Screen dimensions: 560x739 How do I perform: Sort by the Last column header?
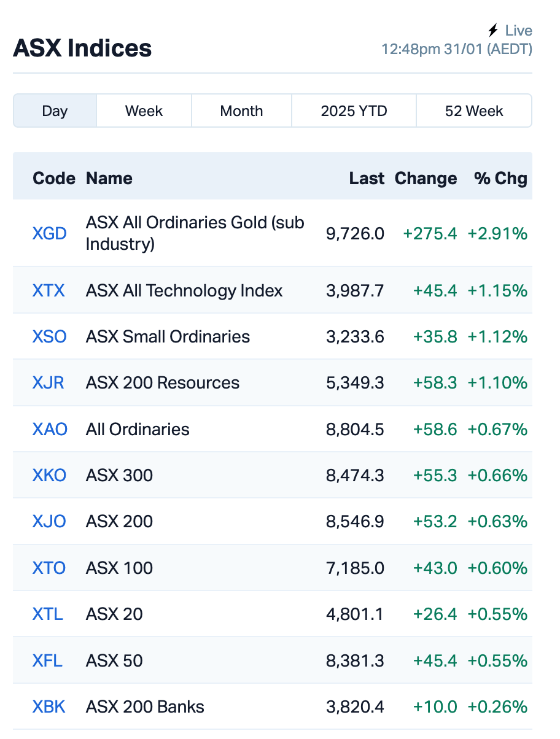click(x=367, y=179)
